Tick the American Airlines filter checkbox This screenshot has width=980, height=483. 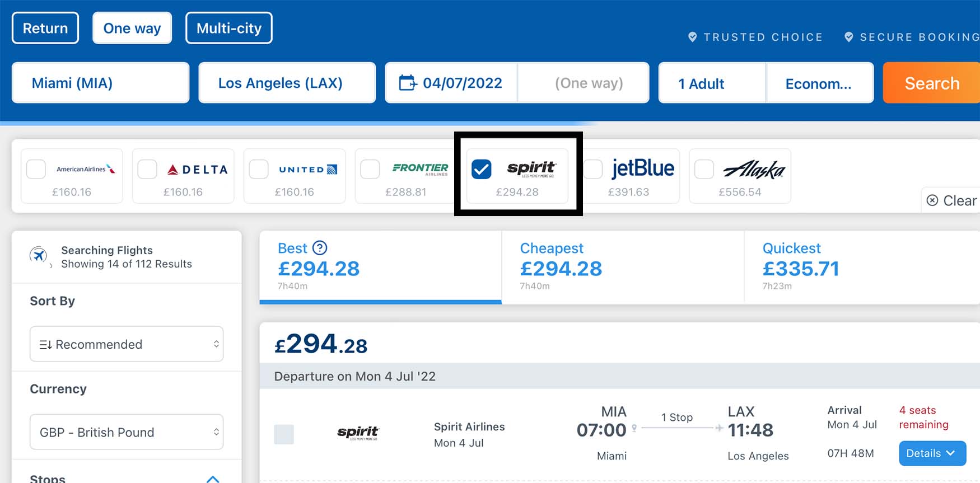click(x=36, y=169)
